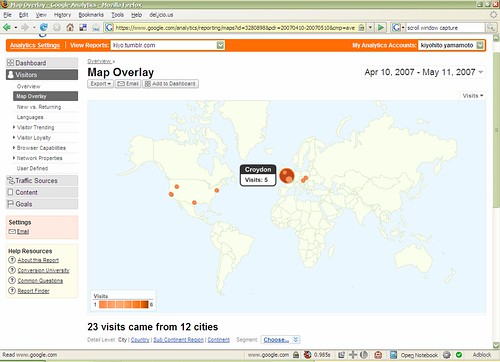The width and height of the screenshot is (500, 362).
Task: Open the address bar history dropdown arrow
Action: [x=370, y=28]
